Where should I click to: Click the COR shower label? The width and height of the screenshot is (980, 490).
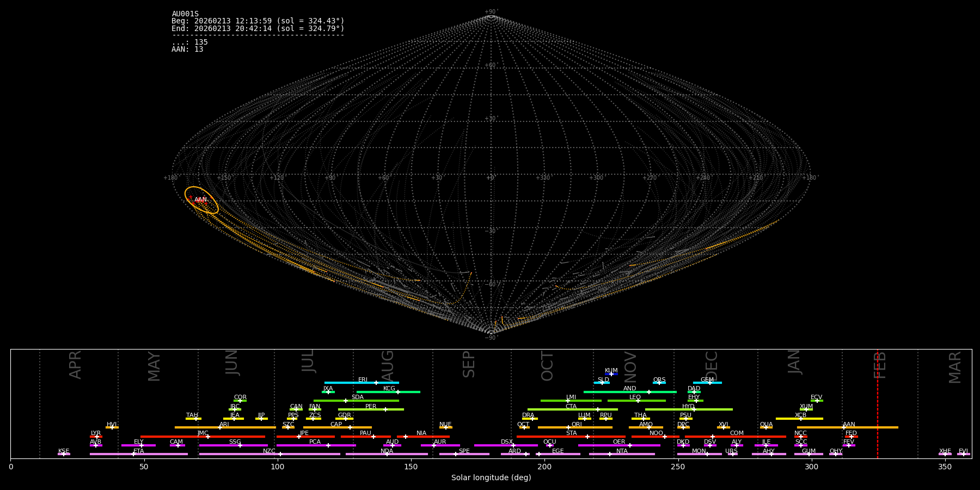[240, 397]
